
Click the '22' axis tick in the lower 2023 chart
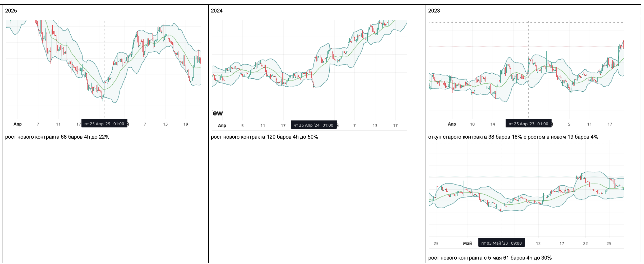pos(585,243)
